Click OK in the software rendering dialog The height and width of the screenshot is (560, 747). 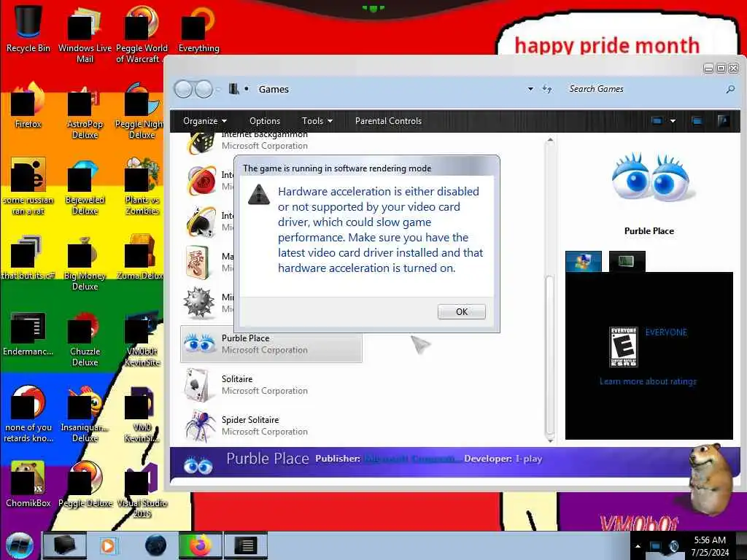coord(461,311)
